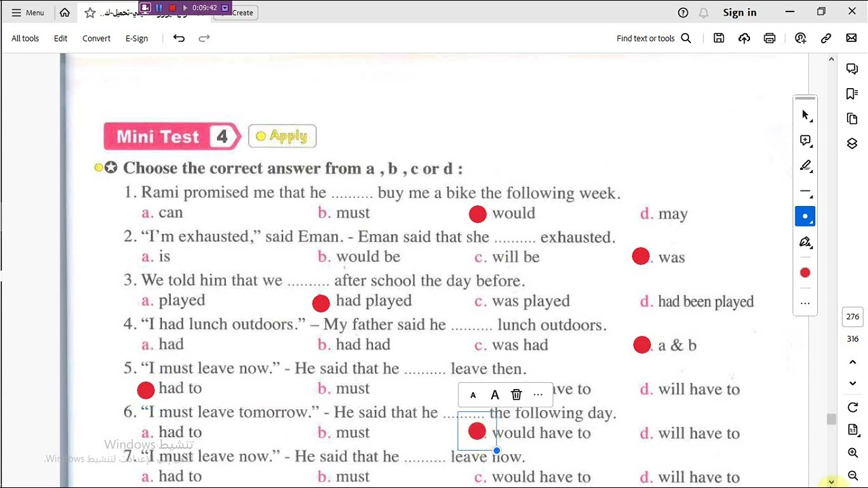Decrease annotation size with small A
The width and height of the screenshot is (868, 488).
[473, 395]
